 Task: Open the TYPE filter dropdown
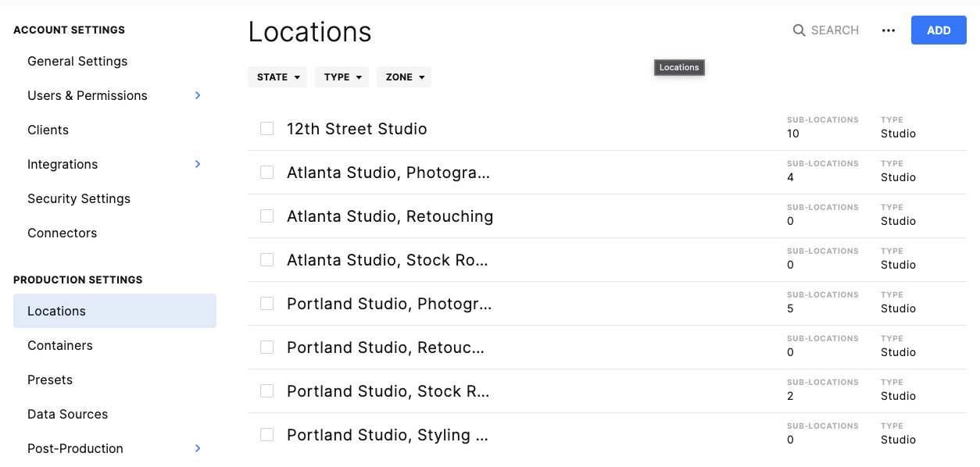pyautogui.click(x=342, y=77)
